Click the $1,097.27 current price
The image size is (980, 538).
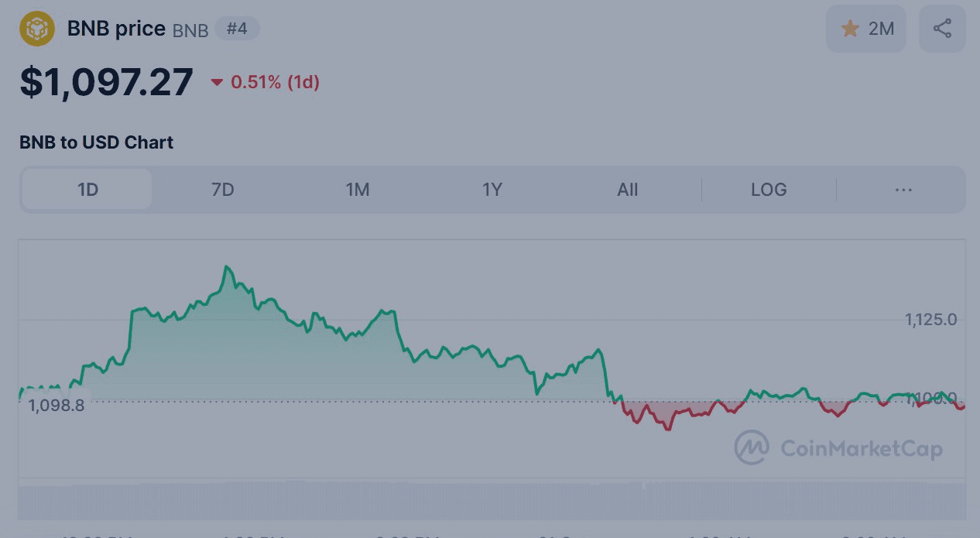(107, 82)
